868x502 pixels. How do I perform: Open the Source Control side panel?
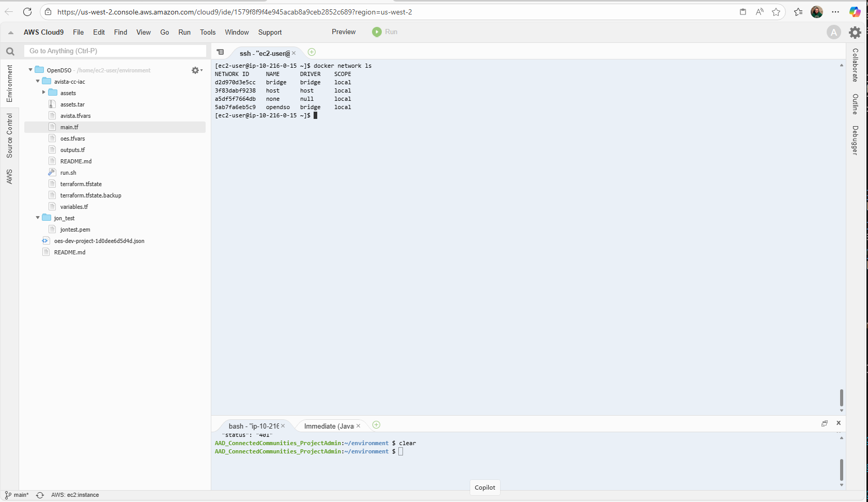point(9,136)
